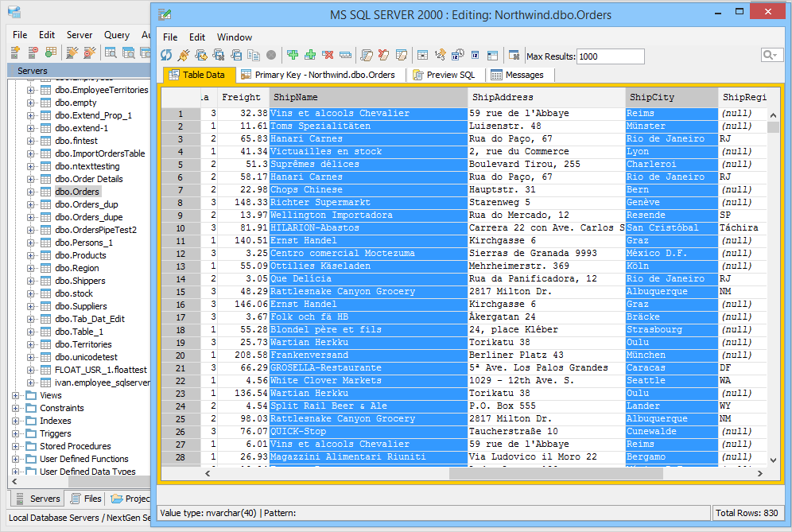This screenshot has height=532, width=792.
Task: Click the green plus duplicate row icon
Action: point(310,55)
